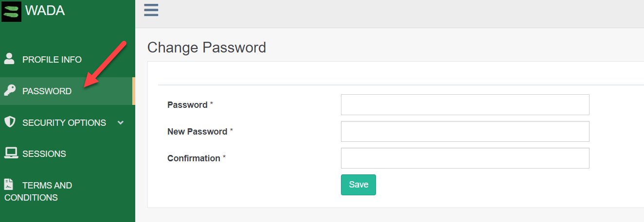Open the PROFILE INFO menu item

point(52,60)
